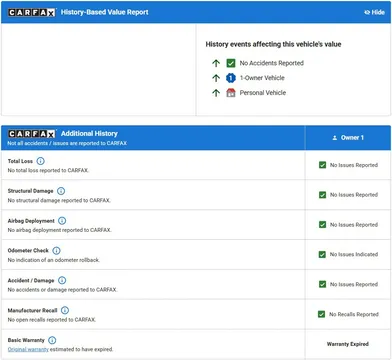Click the 'Additional History' heading

click(x=89, y=134)
